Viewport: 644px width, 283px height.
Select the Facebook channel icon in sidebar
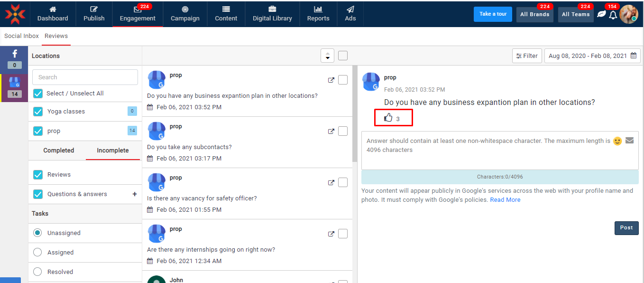(14, 54)
